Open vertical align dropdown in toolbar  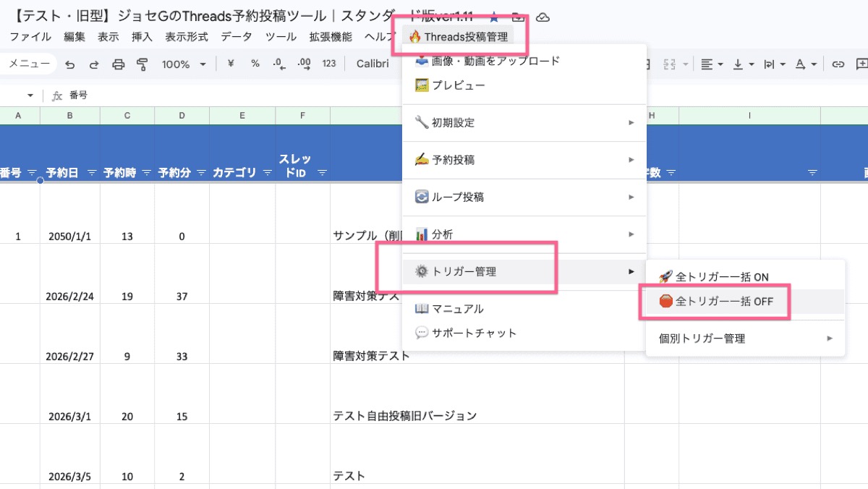(744, 64)
